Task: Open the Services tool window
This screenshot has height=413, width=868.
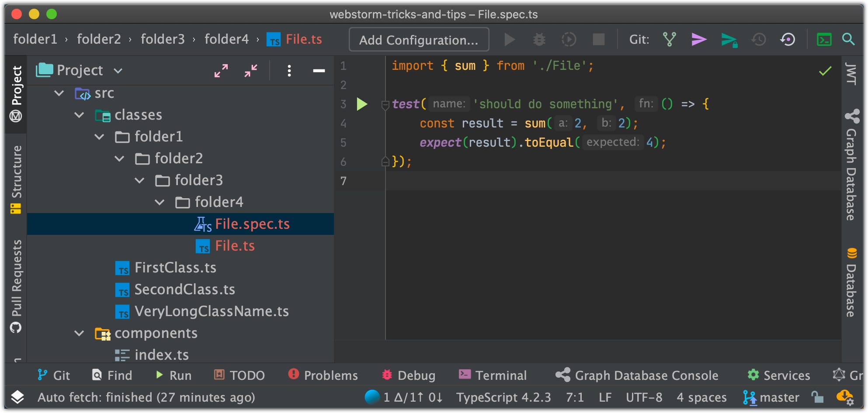Action: 779,375
